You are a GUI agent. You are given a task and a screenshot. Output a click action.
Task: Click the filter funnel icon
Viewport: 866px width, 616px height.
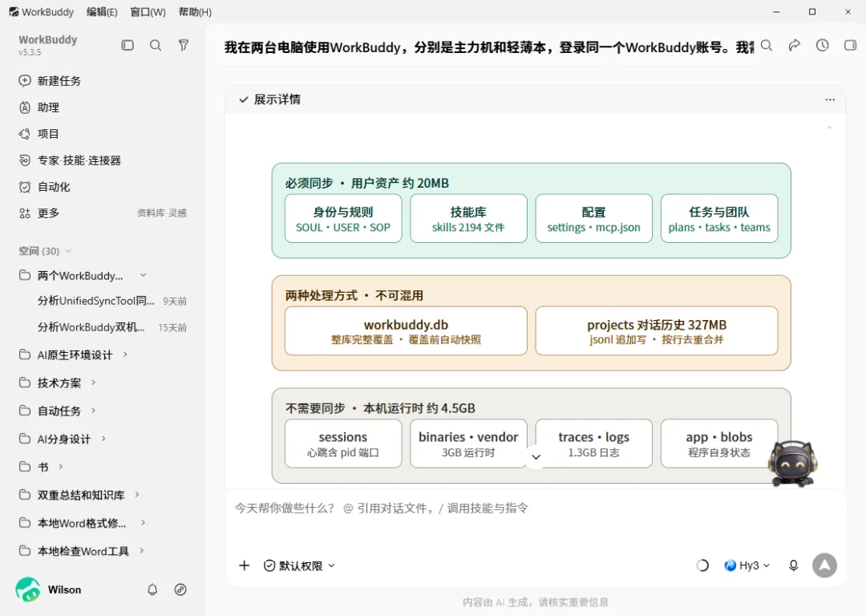(x=184, y=45)
